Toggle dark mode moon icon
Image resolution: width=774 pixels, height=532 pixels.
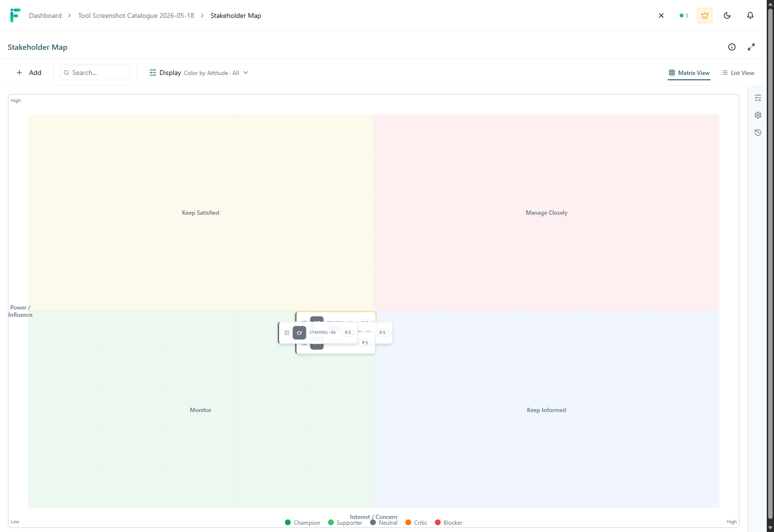coord(727,15)
